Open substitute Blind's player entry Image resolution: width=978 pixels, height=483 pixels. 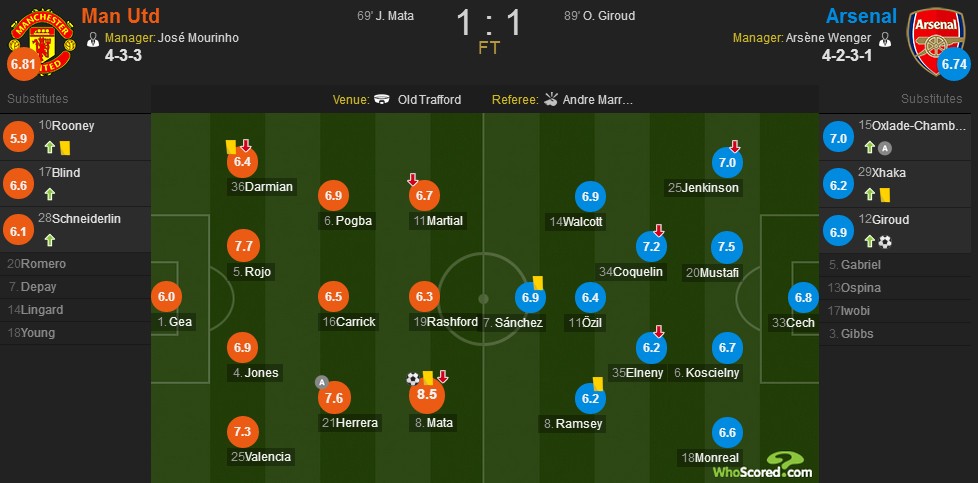75,183
